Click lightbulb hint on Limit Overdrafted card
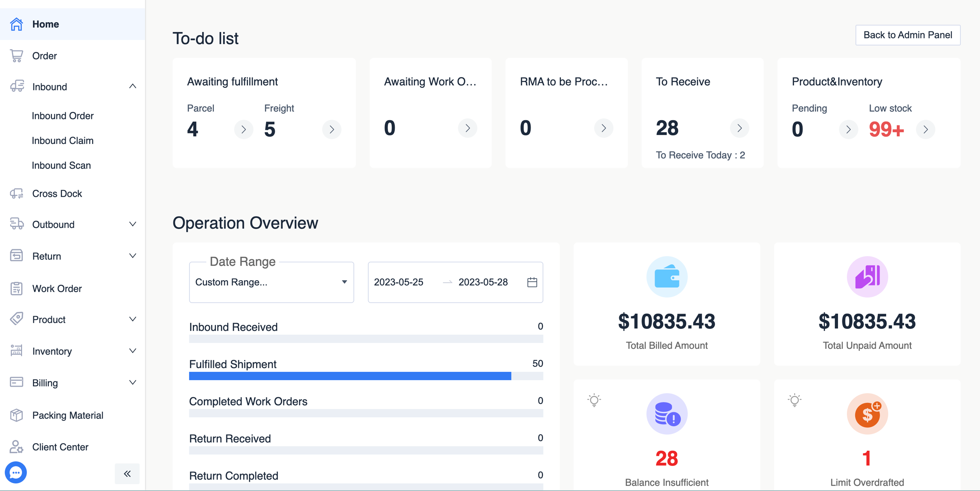The width and height of the screenshot is (980, 491). pos(794,400)
